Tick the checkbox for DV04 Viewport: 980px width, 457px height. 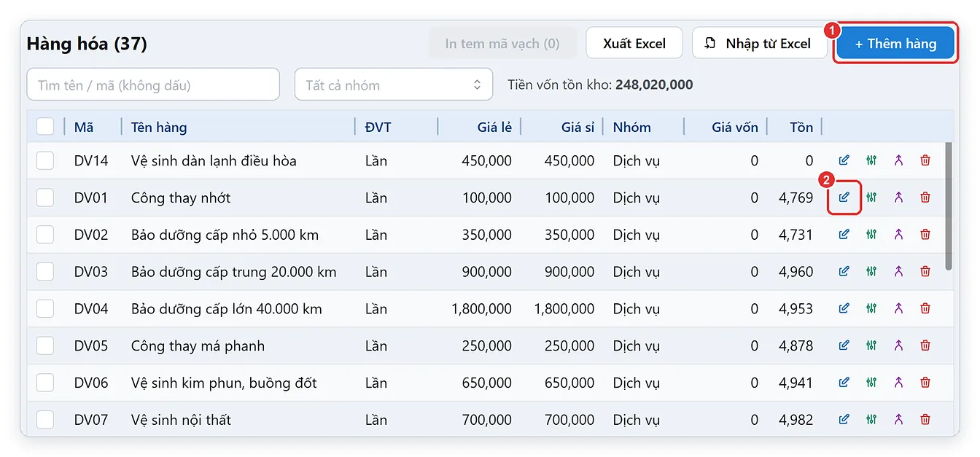point(45,308)
